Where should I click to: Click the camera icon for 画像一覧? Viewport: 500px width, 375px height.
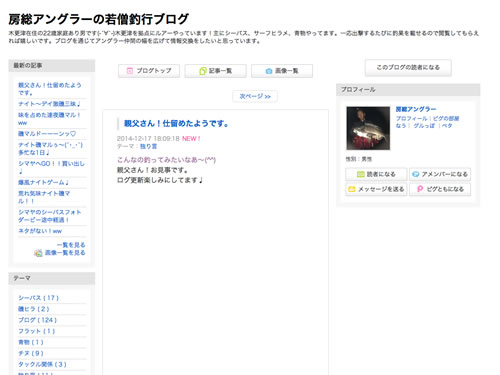(269, 71)
